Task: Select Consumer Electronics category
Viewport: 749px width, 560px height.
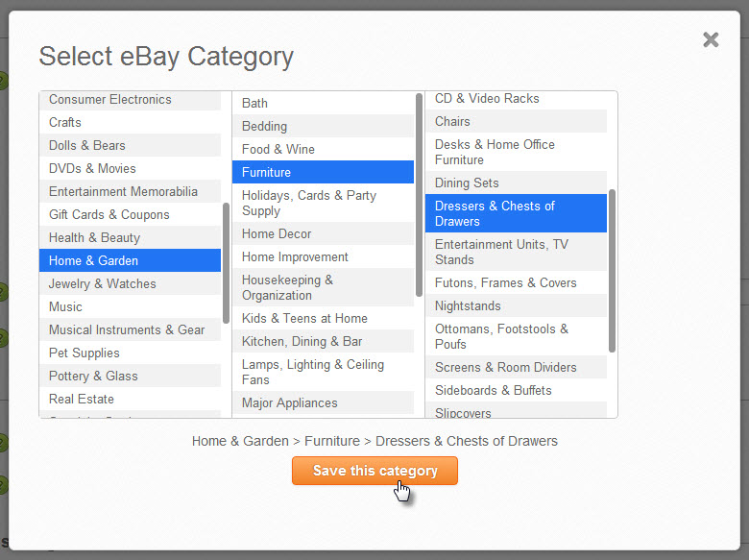Action: point(110,100)
